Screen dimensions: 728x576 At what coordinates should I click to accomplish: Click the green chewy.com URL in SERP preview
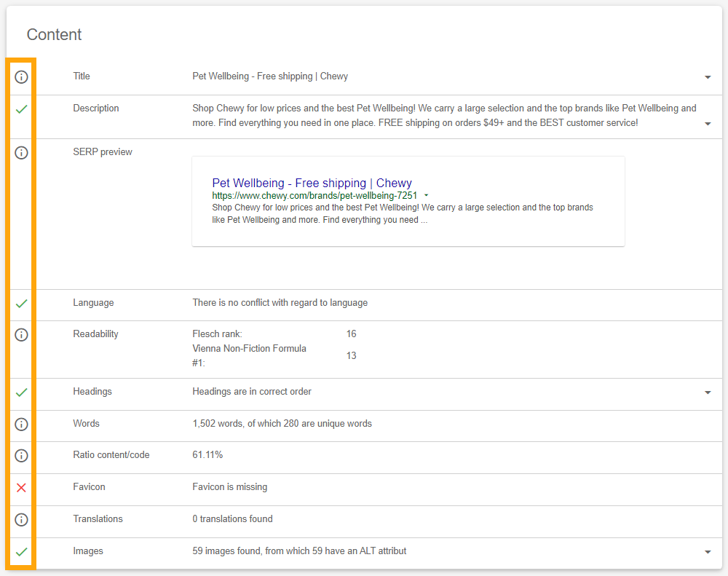[314, 196]
